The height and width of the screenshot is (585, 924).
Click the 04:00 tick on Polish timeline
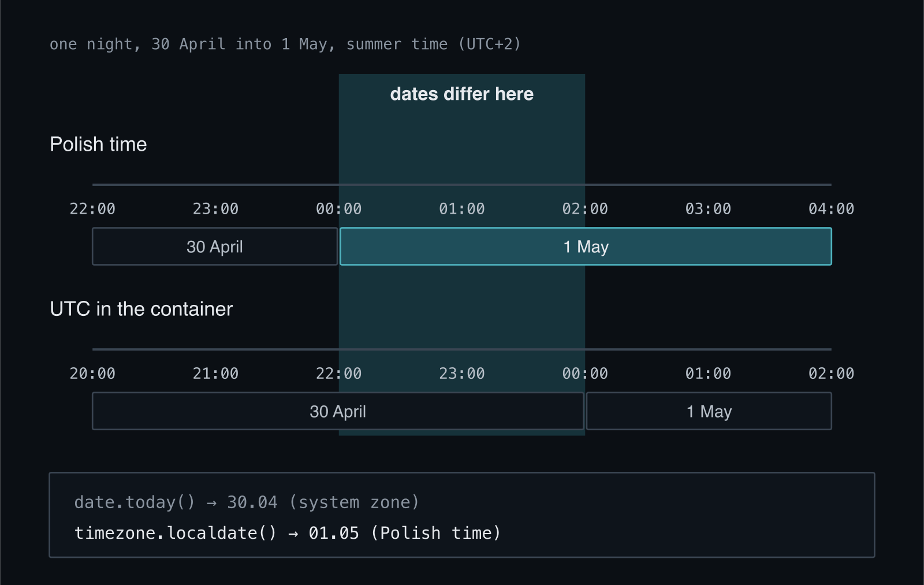(831, 209)
